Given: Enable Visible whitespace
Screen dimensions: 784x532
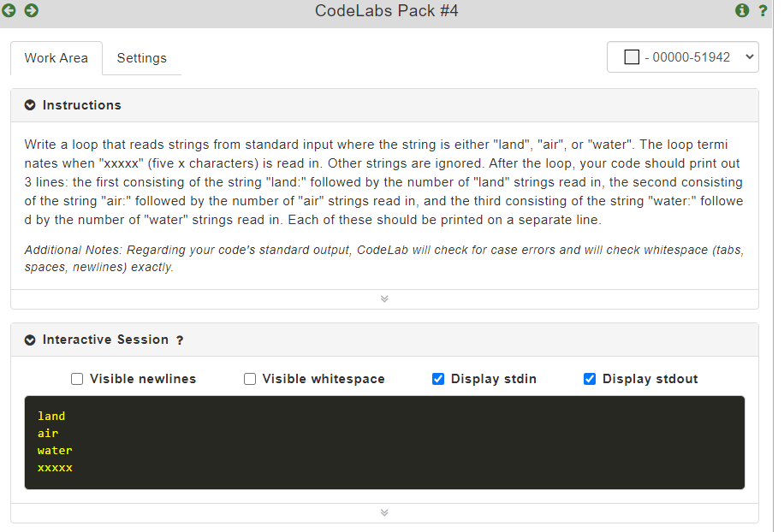Looking at the screenshot, I should pos(249,379).
